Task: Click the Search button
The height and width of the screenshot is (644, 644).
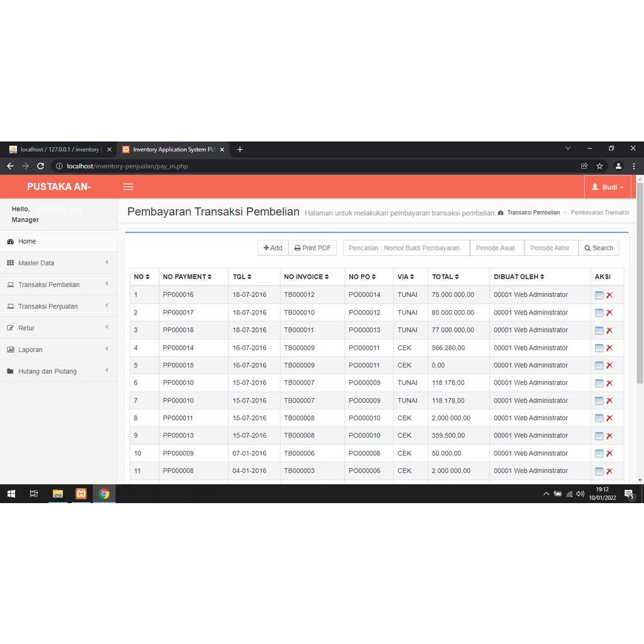Action: pyautogui.click(x=599, y=248)
